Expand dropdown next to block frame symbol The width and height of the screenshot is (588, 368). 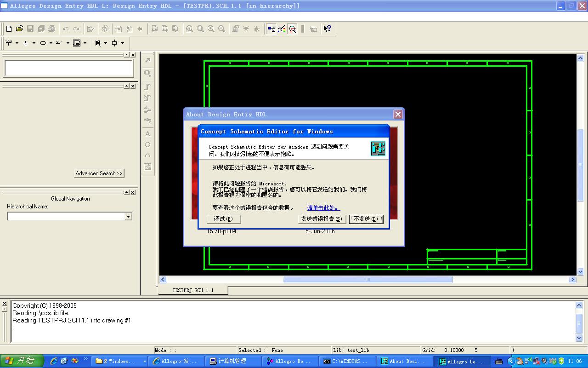pyautogui.click(x=85, y=43)
